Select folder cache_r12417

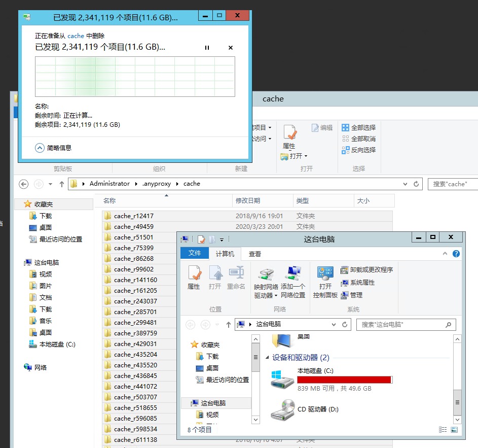tap(247, 216)
